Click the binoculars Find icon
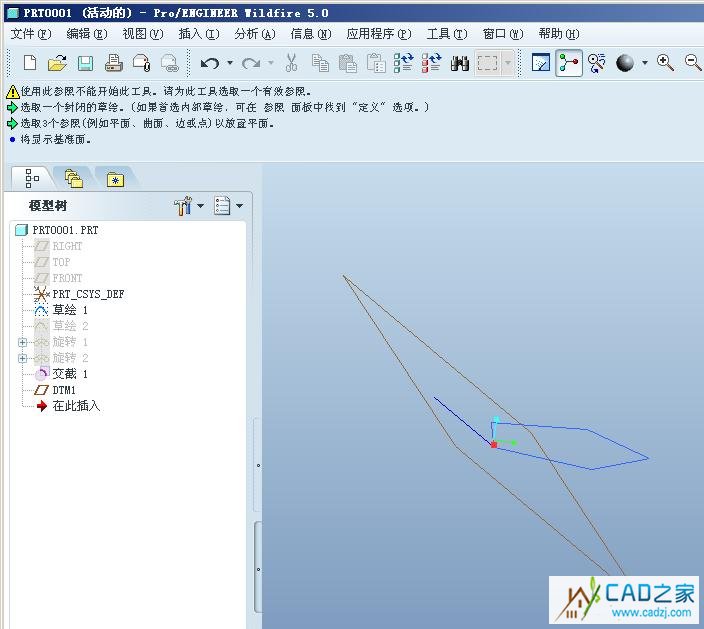This screenshot has height=629, width=704. coord(460,63)
